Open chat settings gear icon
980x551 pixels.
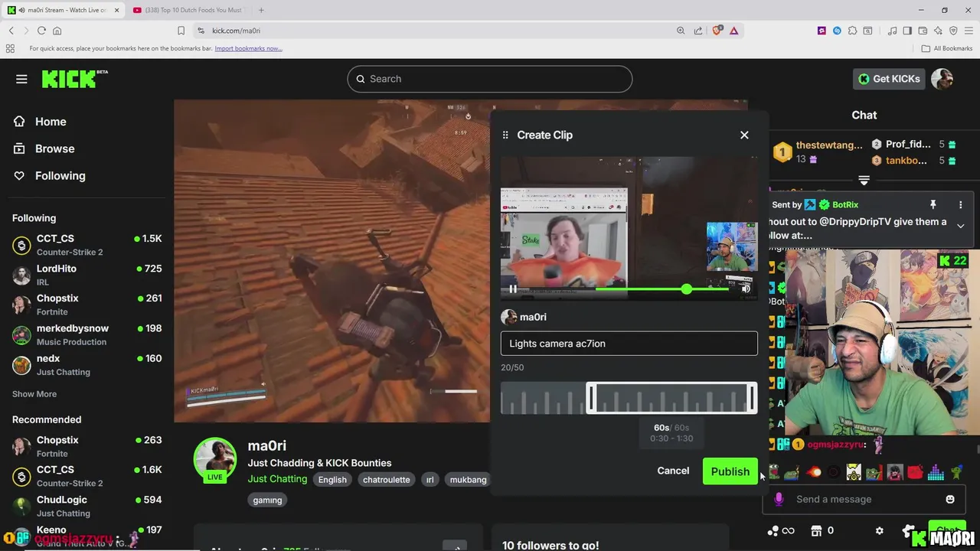click(x=879, y=530)
